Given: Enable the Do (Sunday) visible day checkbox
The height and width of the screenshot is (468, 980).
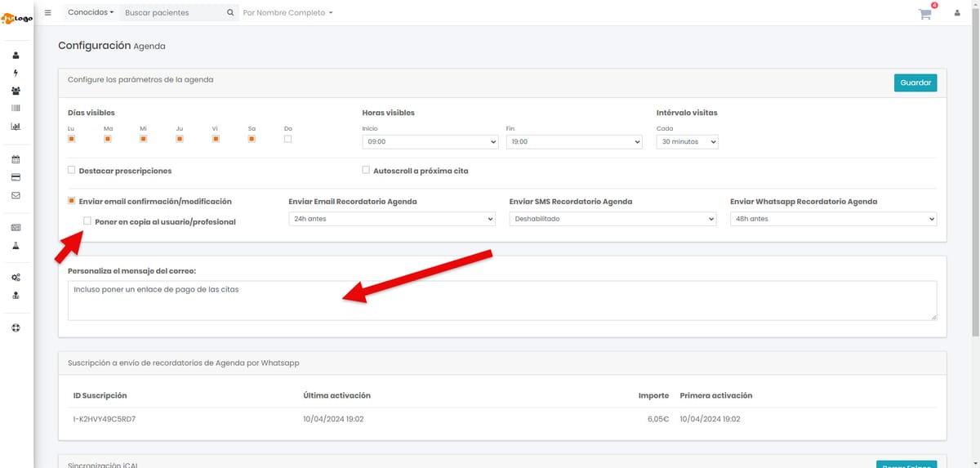Looking at the screenshot, I should (x=287, y=139).
